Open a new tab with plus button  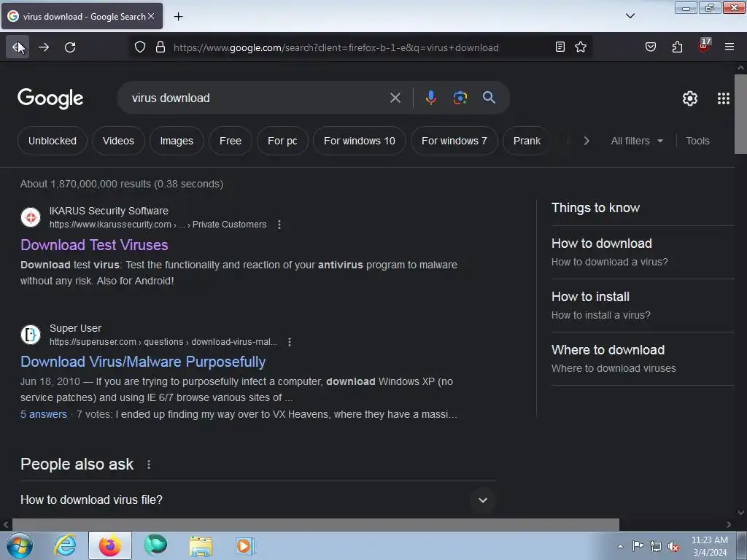click(178, 17)
